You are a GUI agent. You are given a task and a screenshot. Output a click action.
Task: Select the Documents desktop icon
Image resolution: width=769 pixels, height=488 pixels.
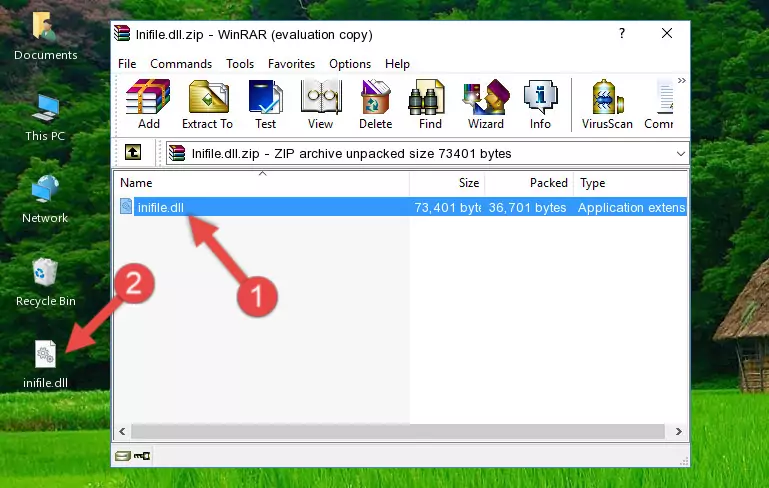coord(45,36)
